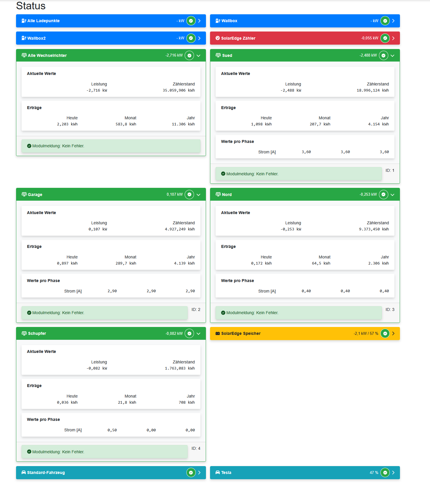430x504 pixels.
Task: Click the solar panel icon next to Garage
Action: tap(24, 194)
